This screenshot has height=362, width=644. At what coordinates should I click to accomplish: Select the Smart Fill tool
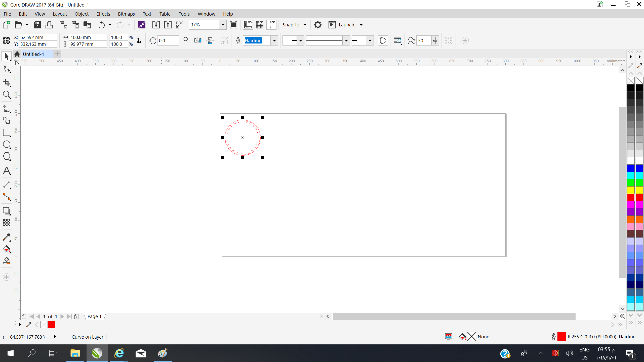(7, 261)
